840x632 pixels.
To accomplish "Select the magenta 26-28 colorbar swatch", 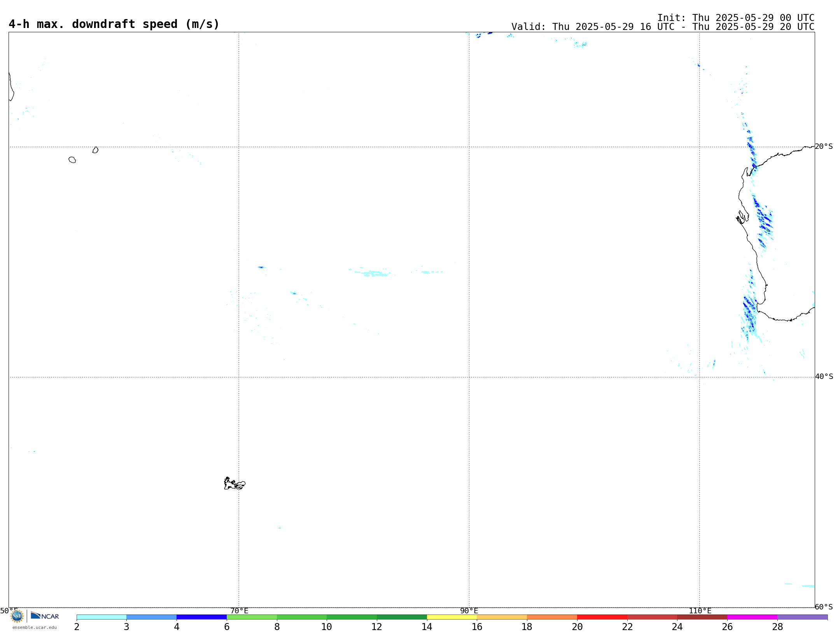I will point(752,617).
